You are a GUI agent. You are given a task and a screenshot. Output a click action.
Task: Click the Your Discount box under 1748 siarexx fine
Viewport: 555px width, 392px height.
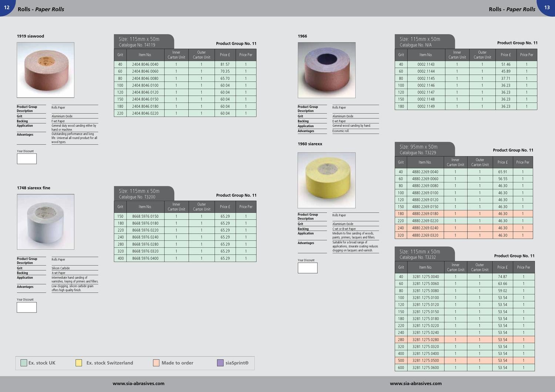(x=27, y=307)
